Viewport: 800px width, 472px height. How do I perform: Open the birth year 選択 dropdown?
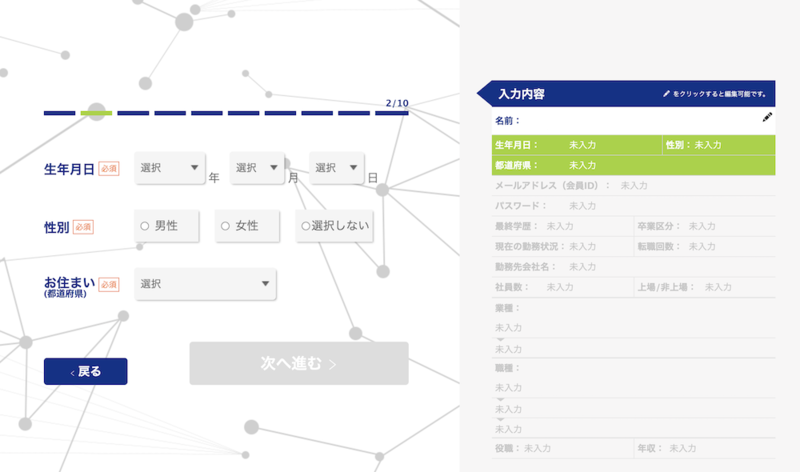pyautogui.click(x=170, y=168)
